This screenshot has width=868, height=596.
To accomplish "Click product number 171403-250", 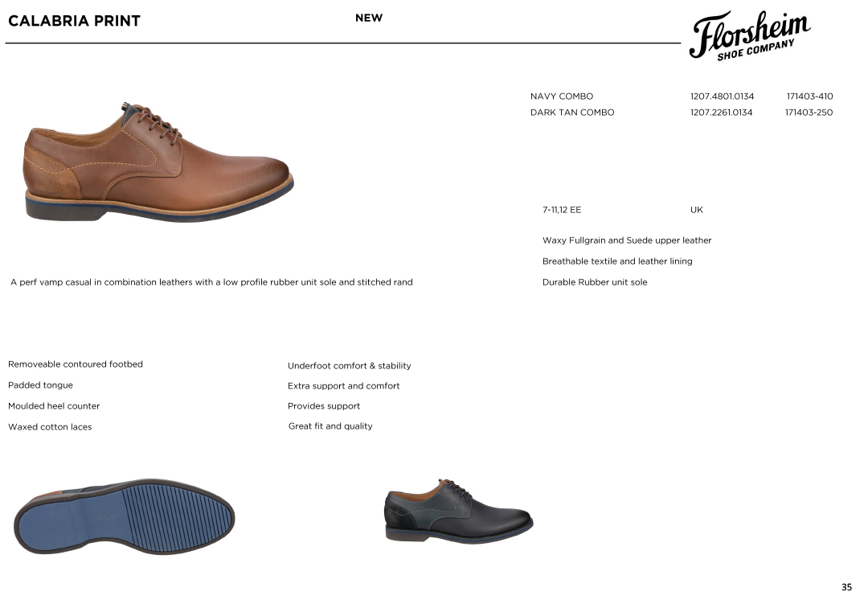I will coord(809,113).
